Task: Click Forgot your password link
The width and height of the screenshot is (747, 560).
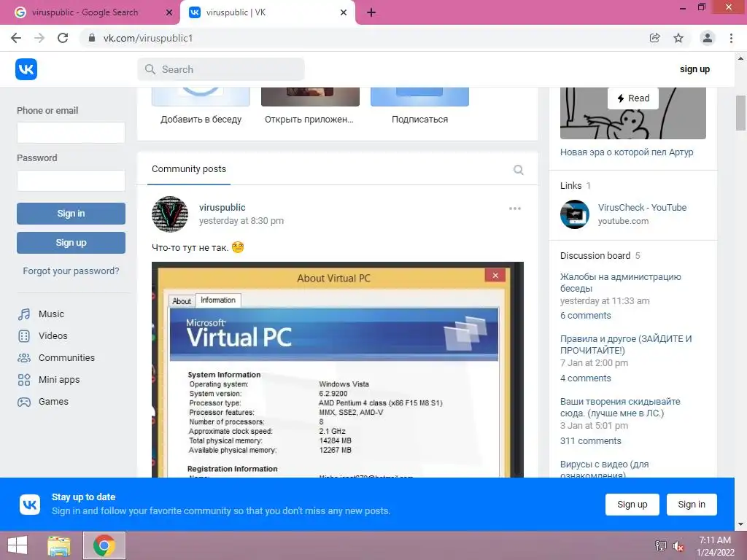Action: pos(71,271)
